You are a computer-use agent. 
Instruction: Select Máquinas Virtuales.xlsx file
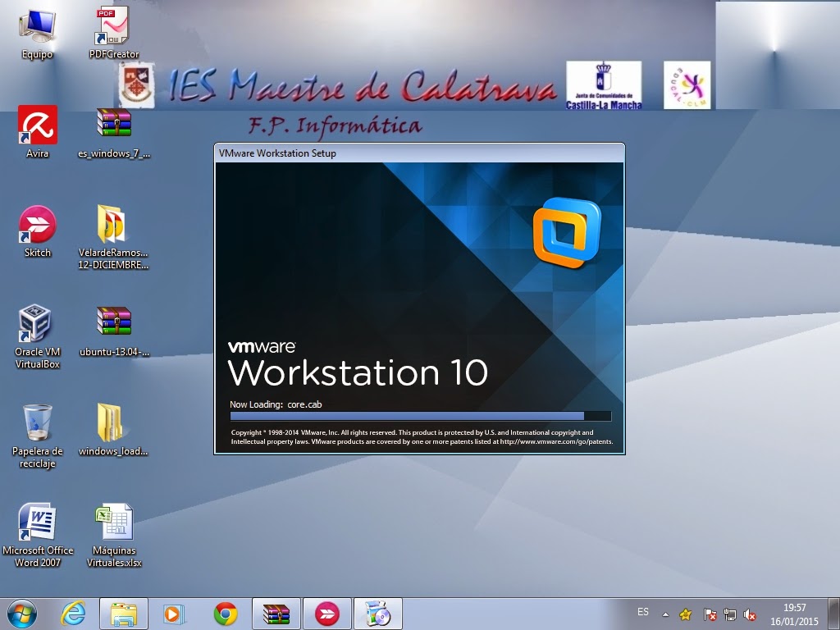(114, 535)
